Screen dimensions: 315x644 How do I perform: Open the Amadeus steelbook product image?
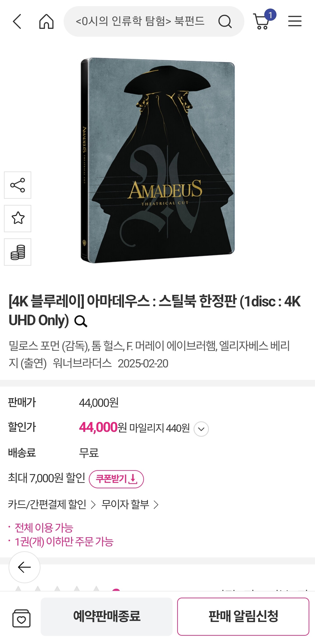click(x=157, y=160)
